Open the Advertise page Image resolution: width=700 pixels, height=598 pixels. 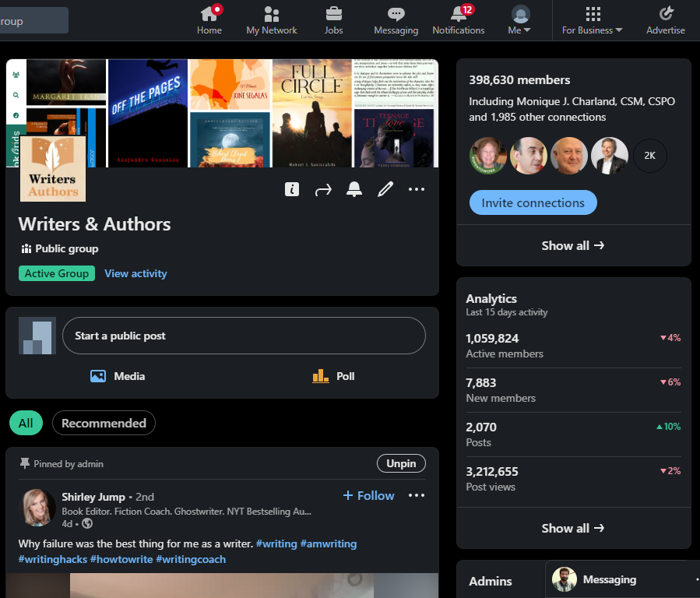coord(666,20)
